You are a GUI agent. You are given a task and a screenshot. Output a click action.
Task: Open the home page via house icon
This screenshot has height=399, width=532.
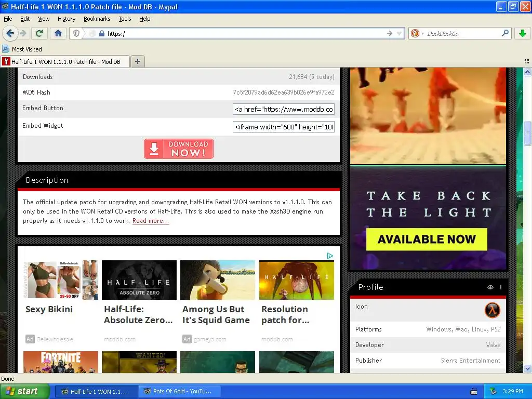click(58, 33)
